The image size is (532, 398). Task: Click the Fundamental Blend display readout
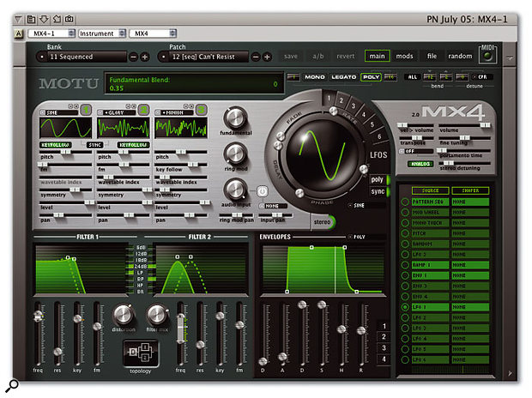coord(194,83)
